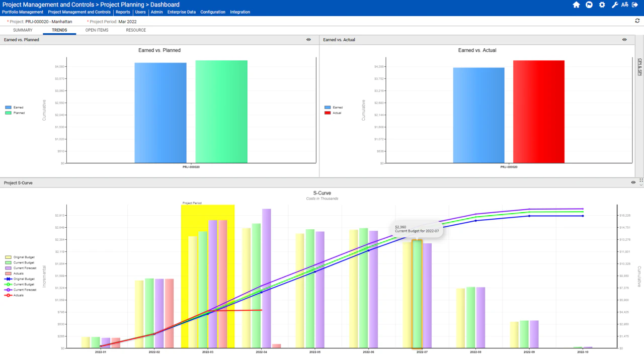644x362 pixels.
Task: Open settings via the gear icon
Action: [x=602, y=5]
